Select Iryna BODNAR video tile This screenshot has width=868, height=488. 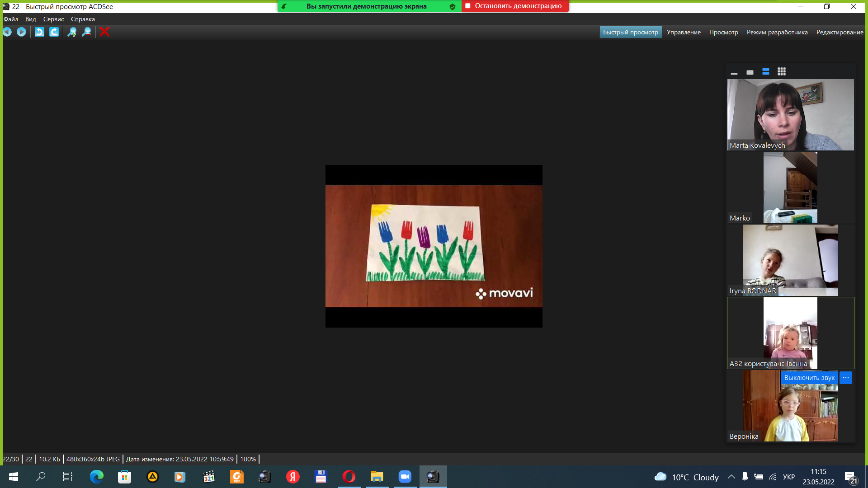coord(791,260)
